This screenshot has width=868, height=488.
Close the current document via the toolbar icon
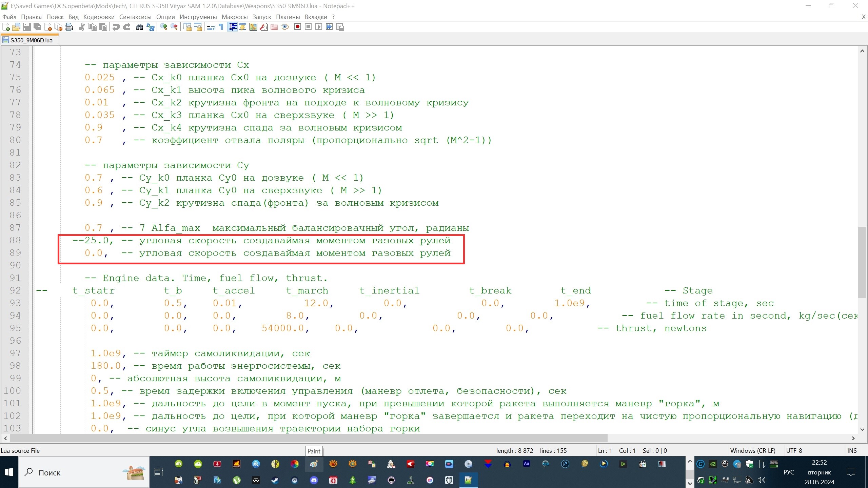point(48,27)
